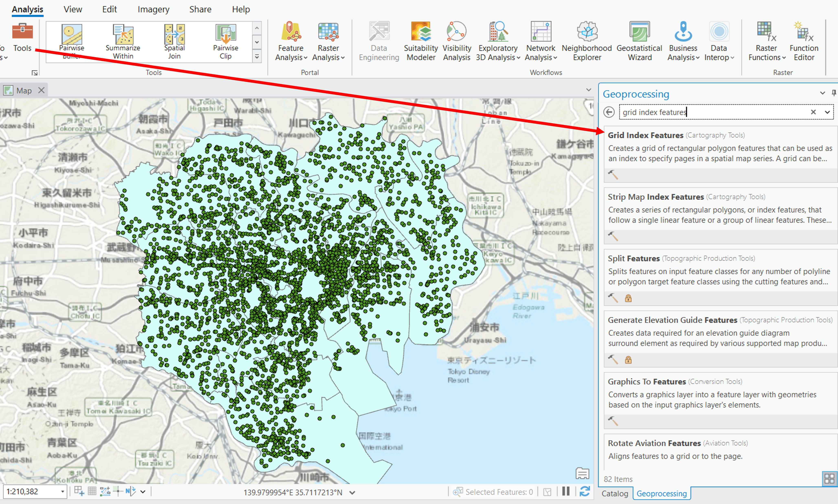Open the Grid Index Features tool
Screen dimensions: 838x504
point(720,154)
